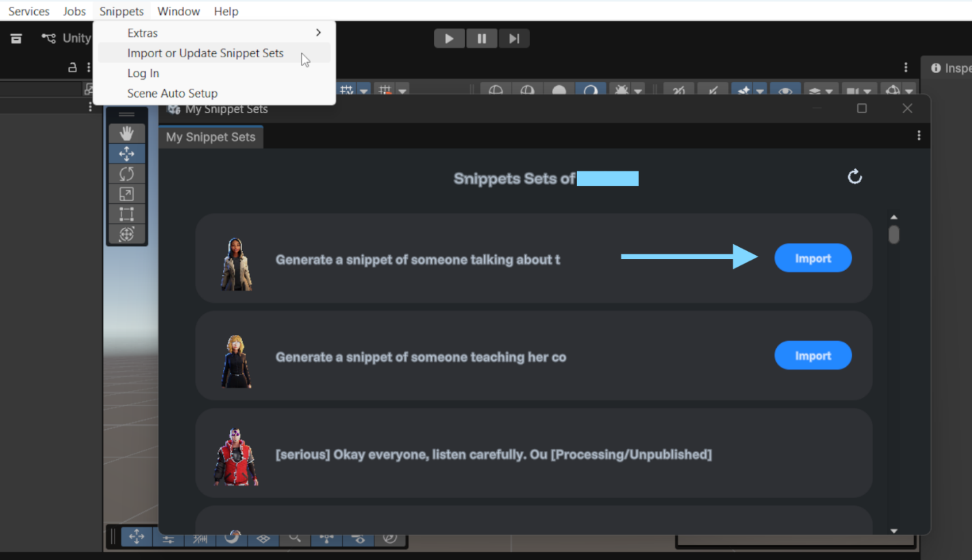Click the scrollbar down arrow in snippet list
The width and height of the screenshot is (972, 560).
[x=894, y=531]
